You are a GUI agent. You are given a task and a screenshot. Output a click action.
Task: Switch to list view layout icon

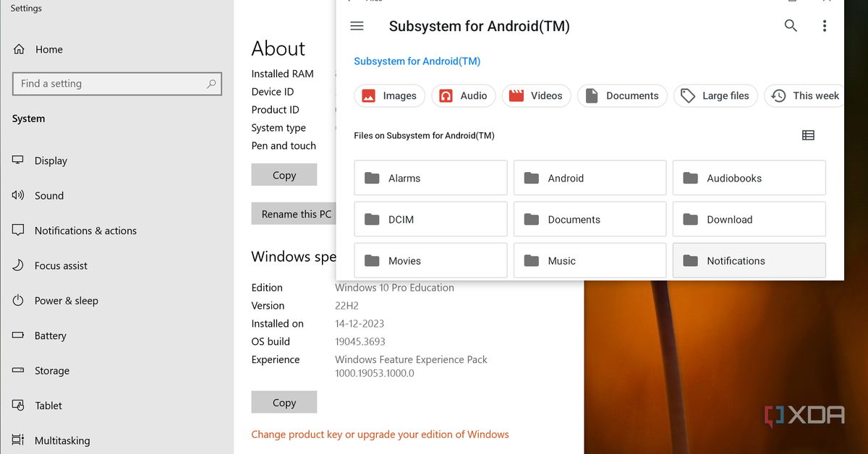point(808,135)
